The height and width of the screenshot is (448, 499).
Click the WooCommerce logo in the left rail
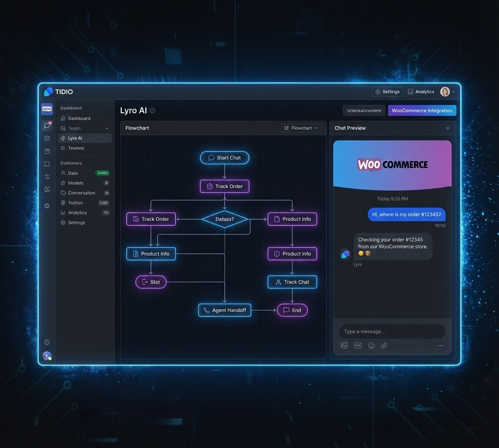47,109
